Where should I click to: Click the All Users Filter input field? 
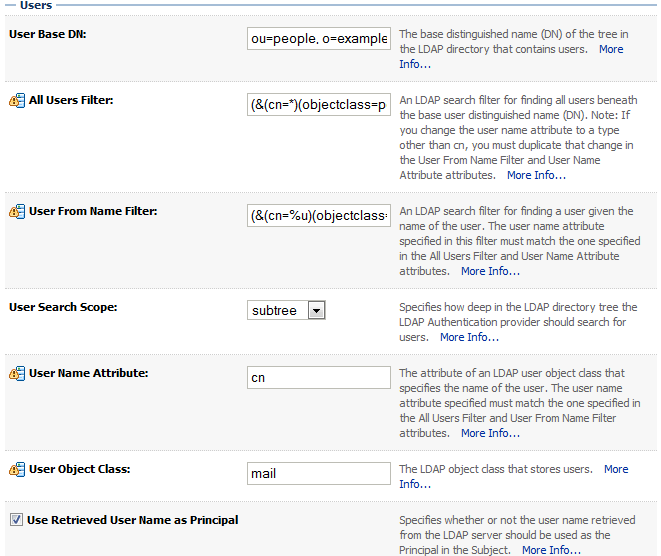click(x=319, y=105)
